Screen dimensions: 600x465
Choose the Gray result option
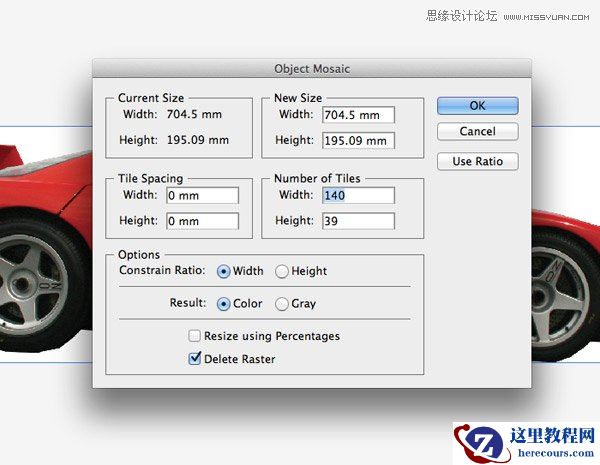(x=282, y=304)
